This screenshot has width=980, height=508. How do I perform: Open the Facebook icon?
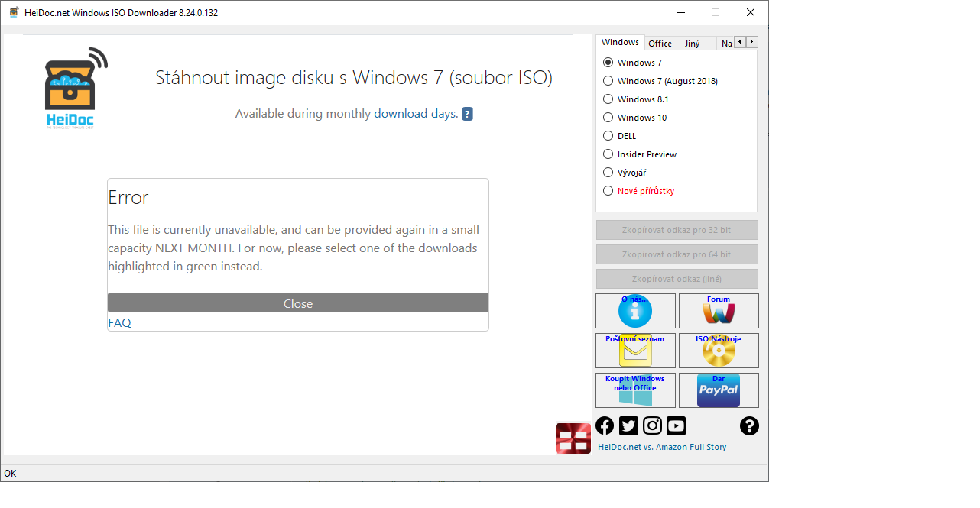[605, 426]
